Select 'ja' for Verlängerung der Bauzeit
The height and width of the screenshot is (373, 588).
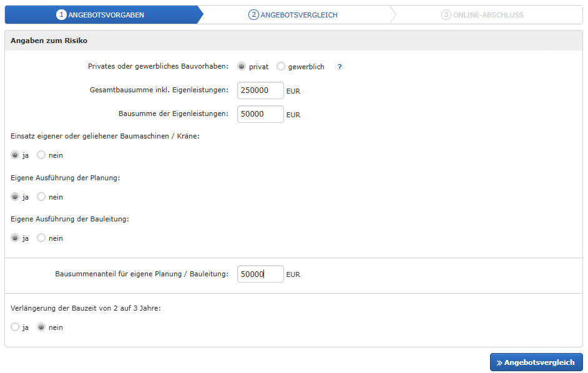tap(15, 327)
